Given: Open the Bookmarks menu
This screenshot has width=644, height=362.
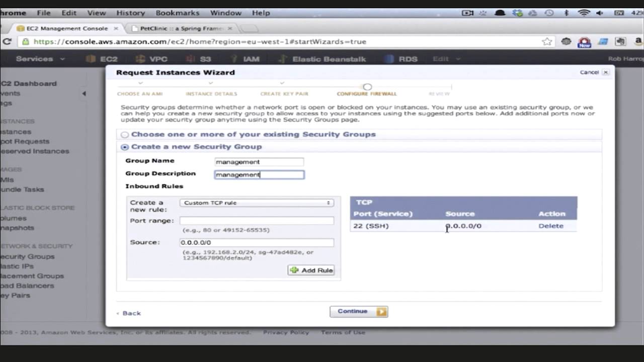Looking at the screenshot, I should [x=178, y=13].
